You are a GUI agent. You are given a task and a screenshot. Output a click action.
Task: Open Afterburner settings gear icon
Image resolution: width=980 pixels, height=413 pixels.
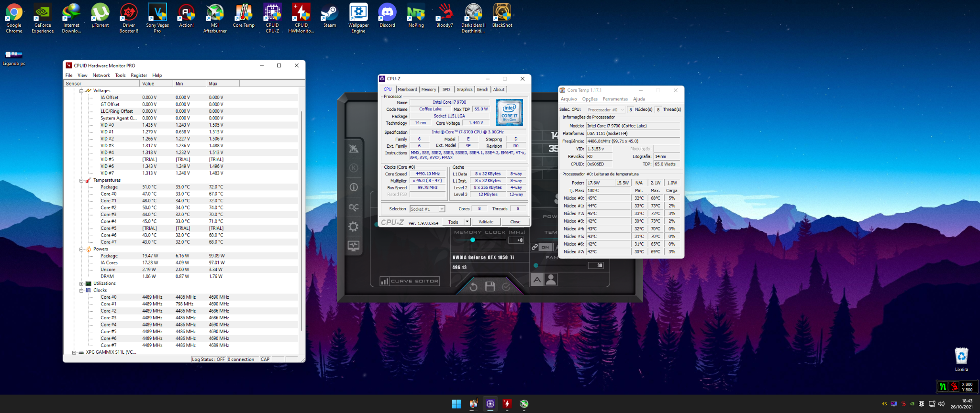coord(354,227)
